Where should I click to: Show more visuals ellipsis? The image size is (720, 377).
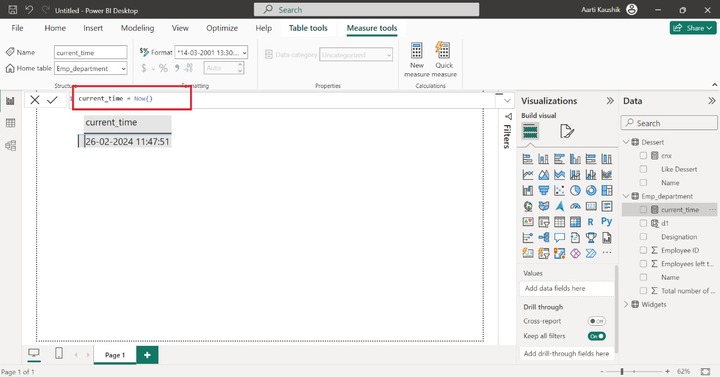(607, 253)
